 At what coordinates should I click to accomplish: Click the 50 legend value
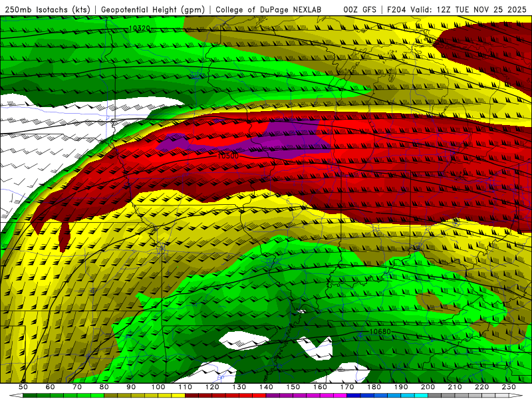pos(23,387)
